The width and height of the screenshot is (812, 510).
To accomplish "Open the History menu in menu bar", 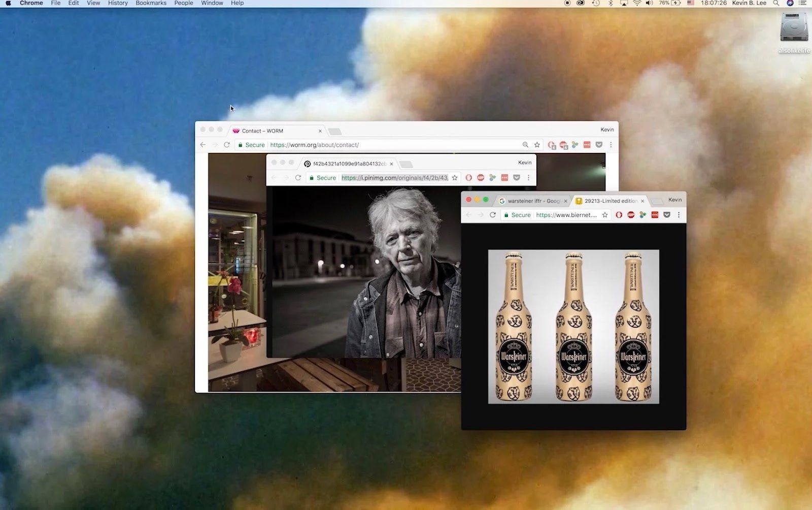I will [x=118, y=3].
